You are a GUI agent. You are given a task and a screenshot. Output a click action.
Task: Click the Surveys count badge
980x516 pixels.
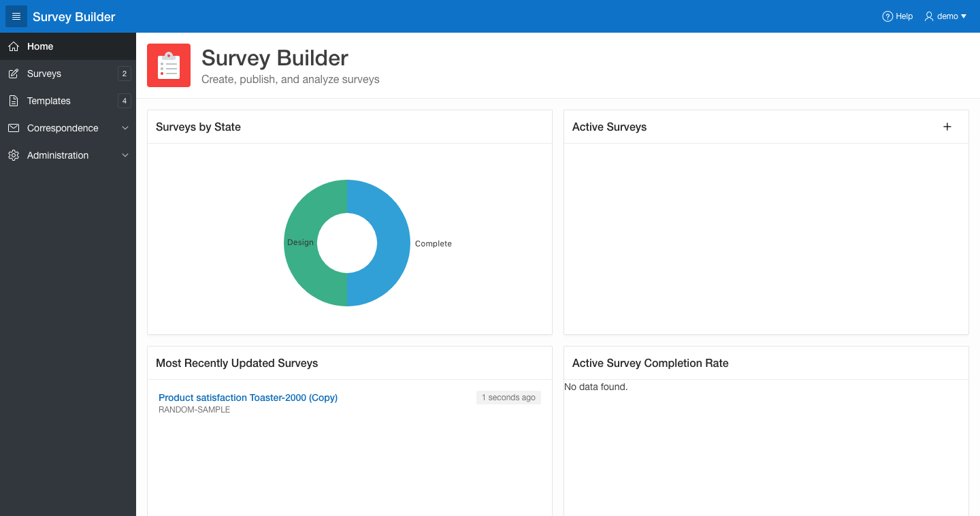point(124,74)
